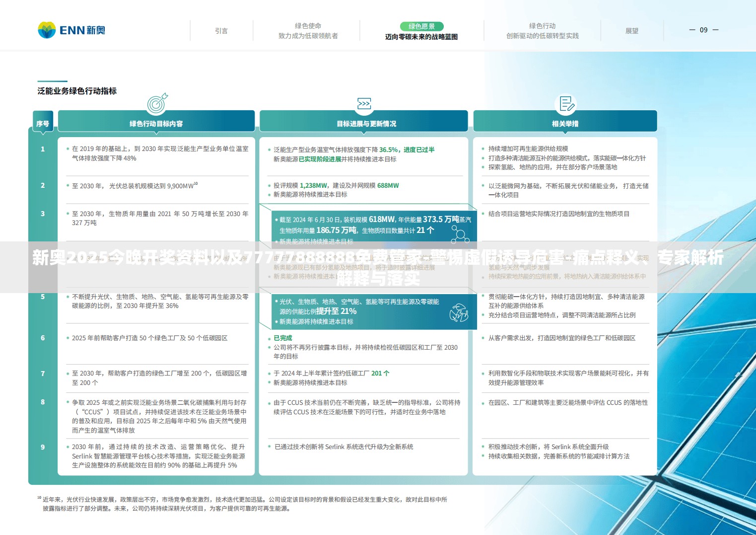The width and height of the screenshot is (756, 535).
Task: Select row number 5 in 序号 column
Action: (43, 297)
